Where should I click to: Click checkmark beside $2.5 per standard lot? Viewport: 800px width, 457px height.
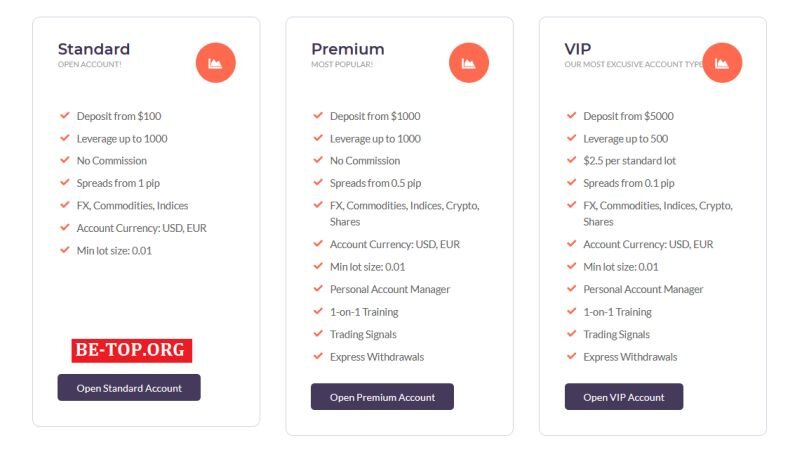point(571,160)
